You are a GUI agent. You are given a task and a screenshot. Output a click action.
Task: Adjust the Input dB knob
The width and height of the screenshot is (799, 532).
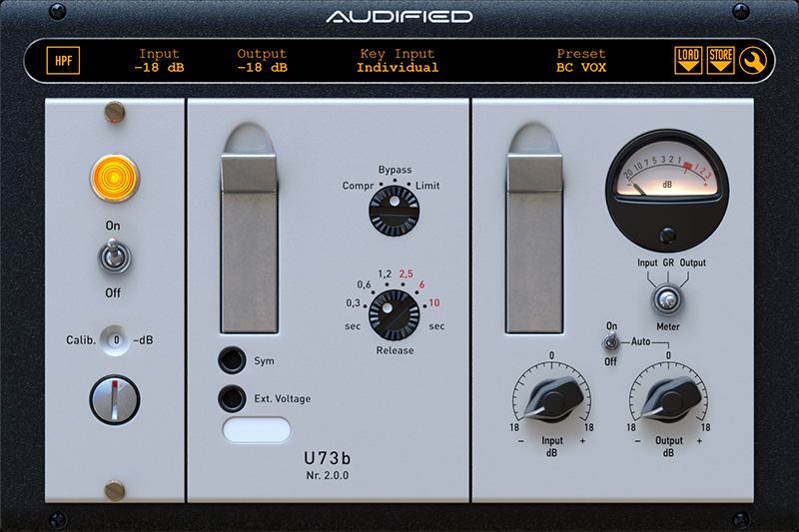pyautogui.click(x=552, y=400)
